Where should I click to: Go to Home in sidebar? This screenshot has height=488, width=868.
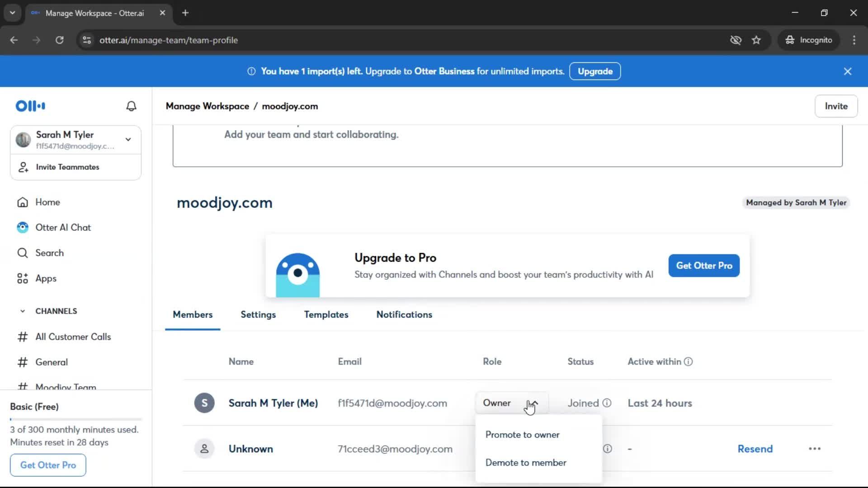tap(47, 202)
